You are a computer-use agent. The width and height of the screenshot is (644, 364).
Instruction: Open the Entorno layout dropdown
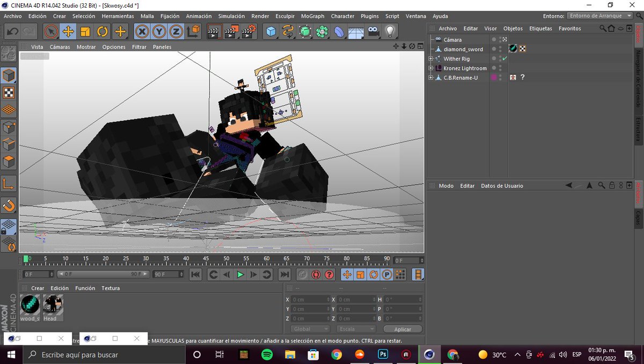600,16
